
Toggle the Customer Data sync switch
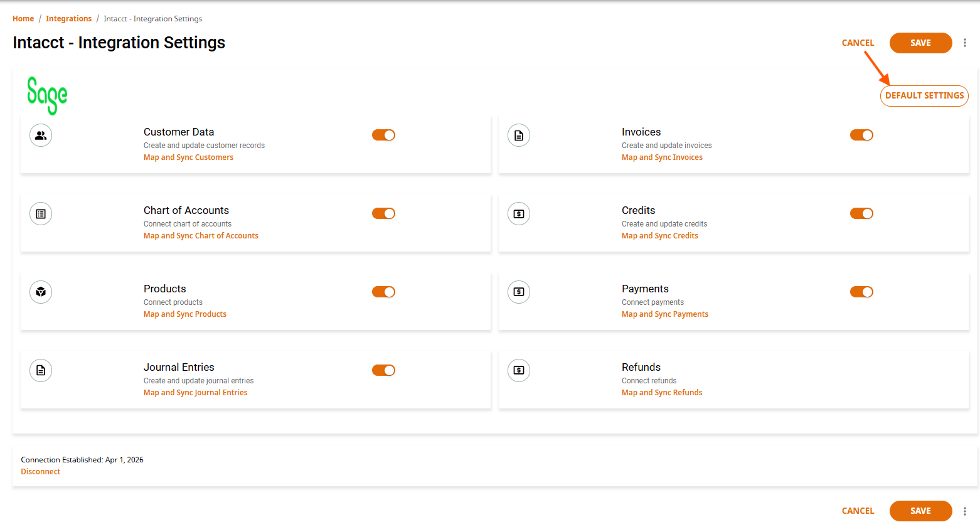383,135
